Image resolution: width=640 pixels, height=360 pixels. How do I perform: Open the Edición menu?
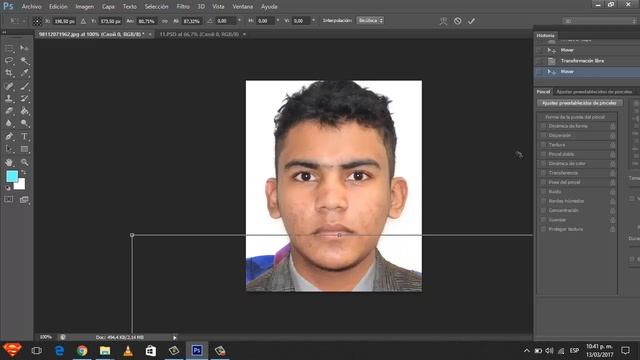click(x=58, y=7)
